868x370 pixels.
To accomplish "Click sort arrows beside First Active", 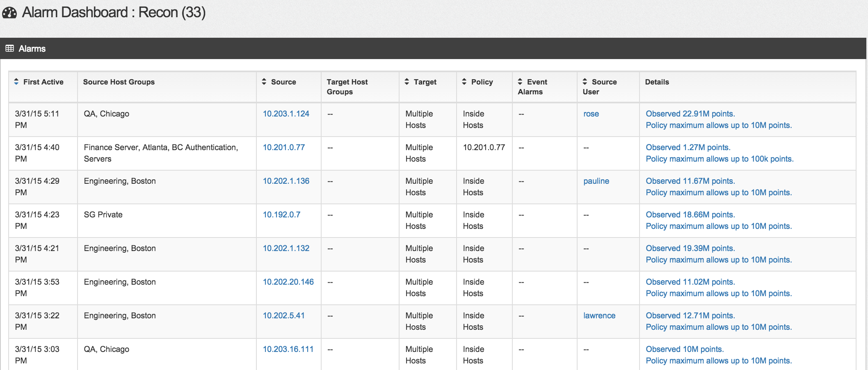I will coord(16,82).
